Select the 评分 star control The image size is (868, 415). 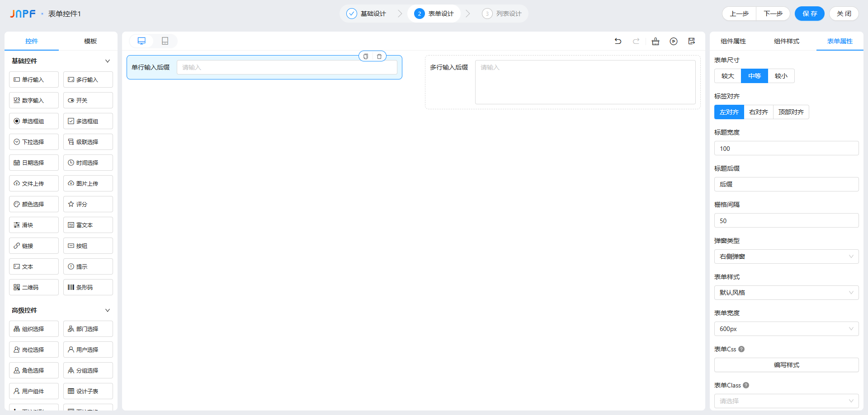(88, 204)
